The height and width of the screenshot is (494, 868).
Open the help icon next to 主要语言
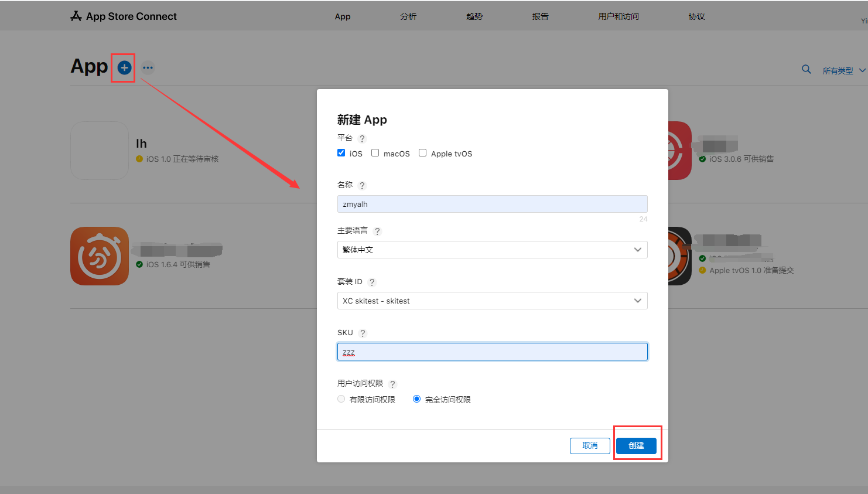click(x=377, y=231)
